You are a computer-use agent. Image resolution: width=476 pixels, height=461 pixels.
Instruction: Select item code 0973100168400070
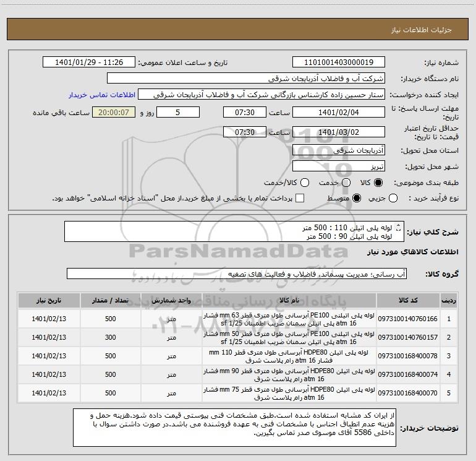pos(408,393)
